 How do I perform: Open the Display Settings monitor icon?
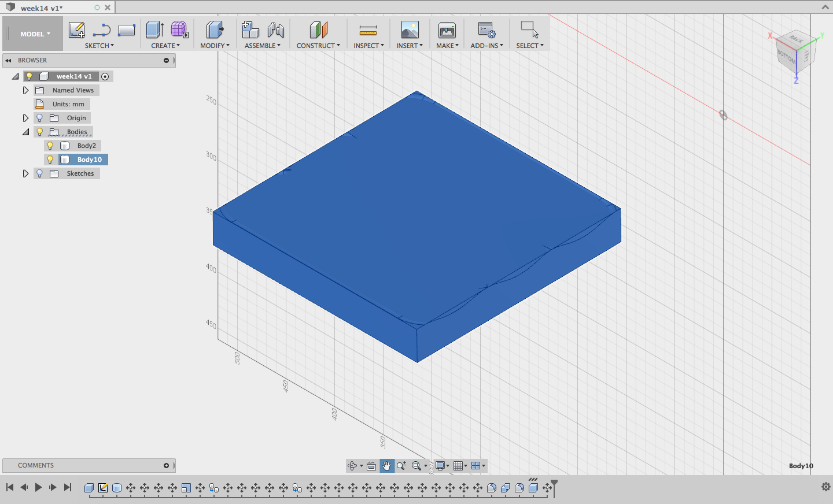440,466
